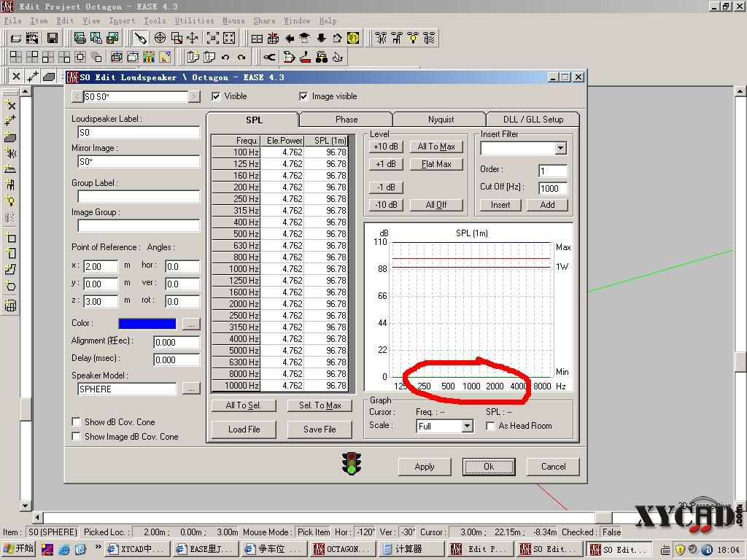
Task: Click the Apply button
Action: (425, 467)
